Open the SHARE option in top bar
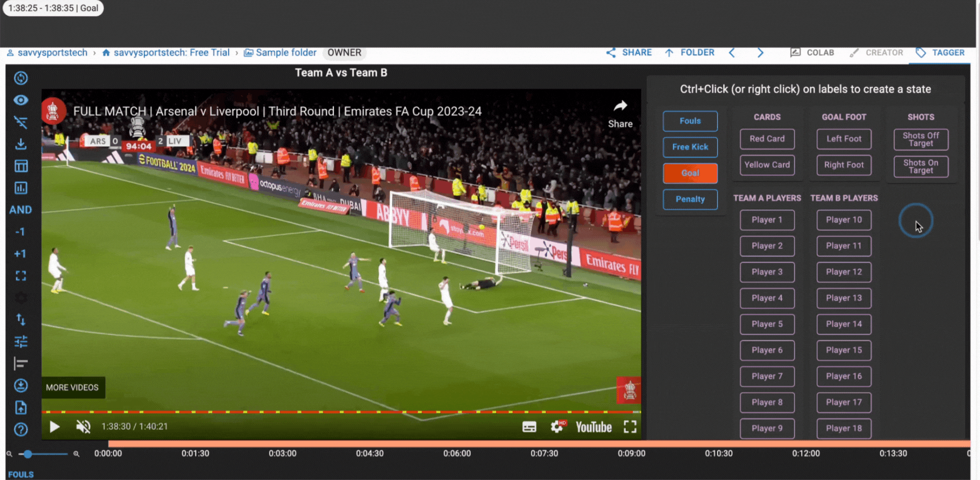Image resolution: width=980 pixels, height=480 pixels. click(x=629, y=53)
